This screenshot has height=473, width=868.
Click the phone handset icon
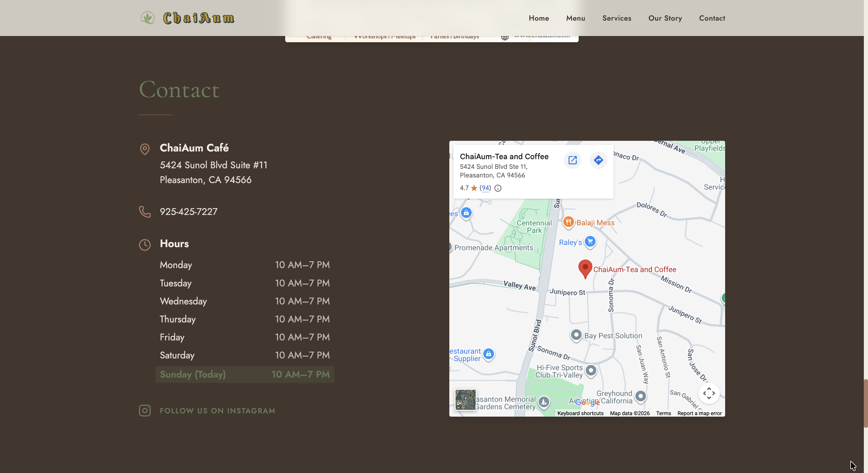tap(145, 212)
